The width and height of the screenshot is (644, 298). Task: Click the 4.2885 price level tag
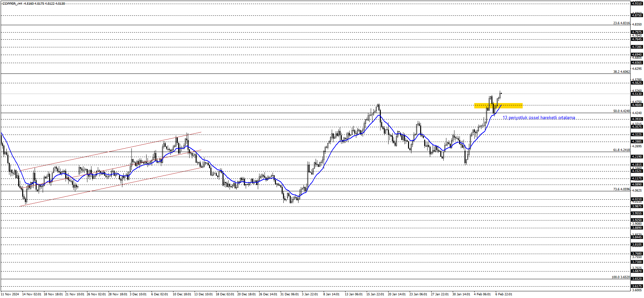point(637,142)
